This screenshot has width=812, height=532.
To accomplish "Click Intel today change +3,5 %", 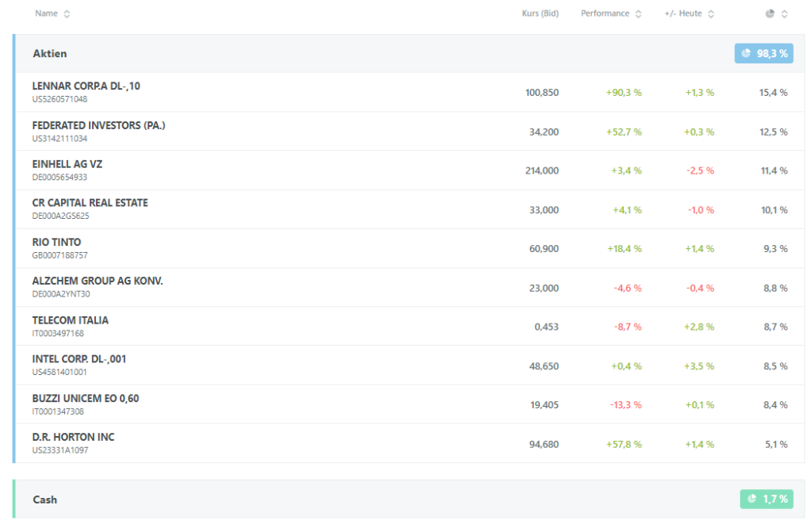I will coord(699,367).
